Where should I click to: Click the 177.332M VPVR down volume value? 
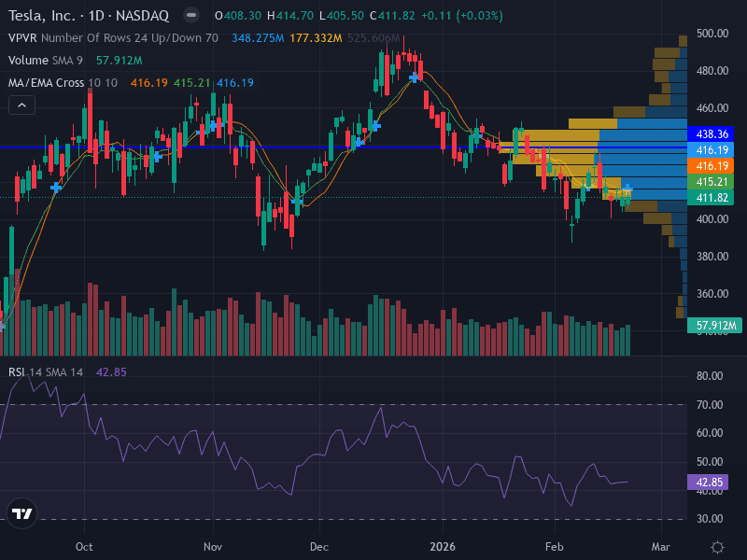coord(316,38)
